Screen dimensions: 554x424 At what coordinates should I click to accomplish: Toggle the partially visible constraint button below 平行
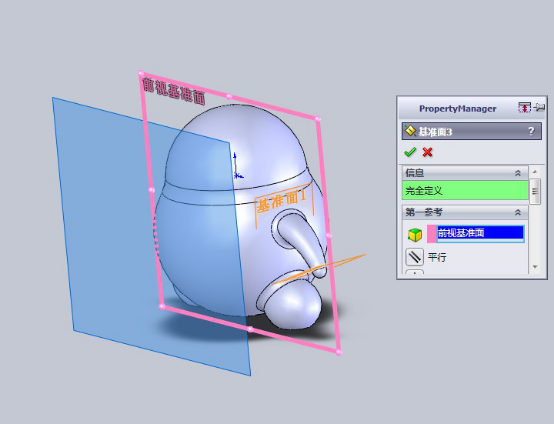[x=414, y=272]
